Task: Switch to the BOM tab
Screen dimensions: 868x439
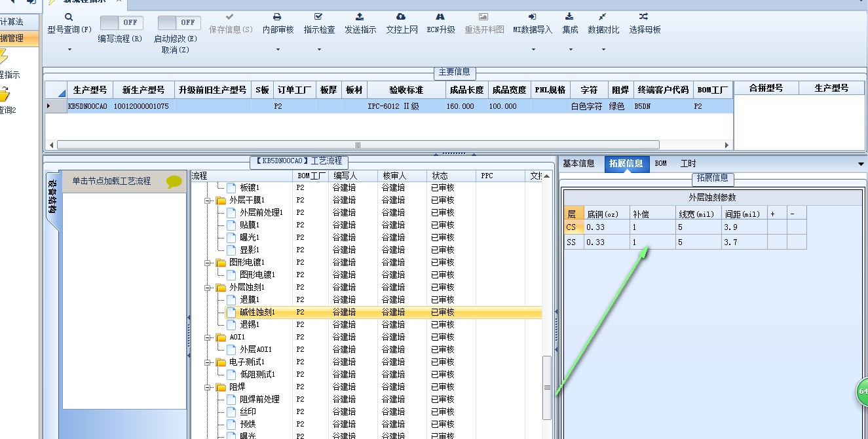Action: (x=661, y=164)
